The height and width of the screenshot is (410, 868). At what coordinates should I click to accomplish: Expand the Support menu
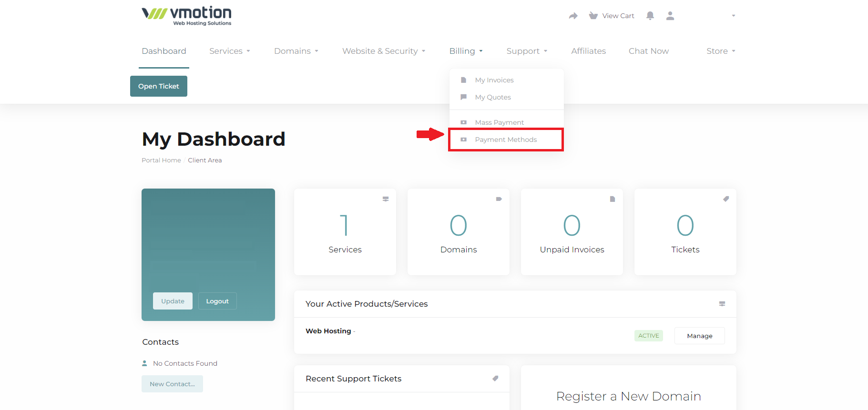[x=527, y=51]
